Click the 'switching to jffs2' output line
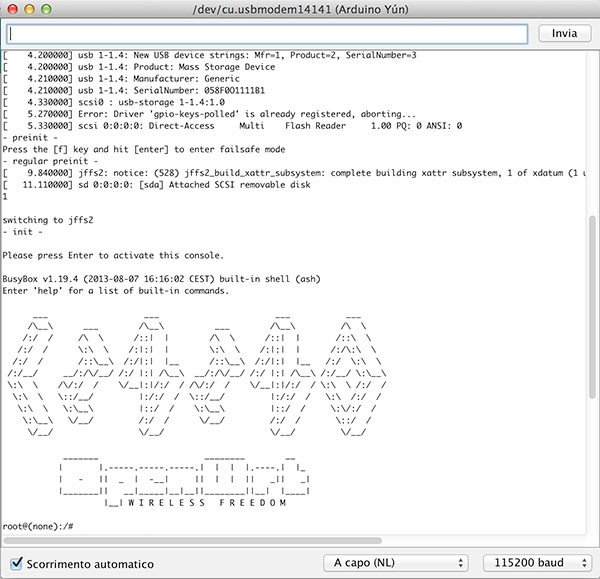 pyautogui.click(x=45, y=219)
